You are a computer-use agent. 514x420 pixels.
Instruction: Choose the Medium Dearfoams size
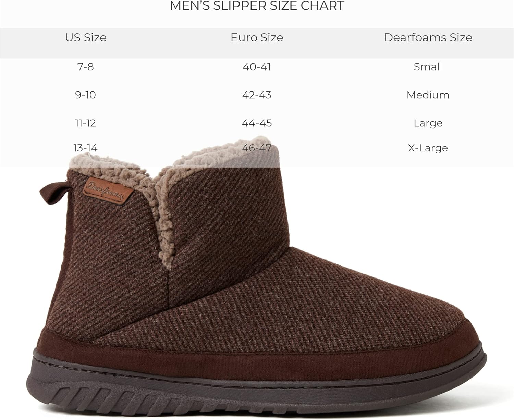click(x=428, y=95)
